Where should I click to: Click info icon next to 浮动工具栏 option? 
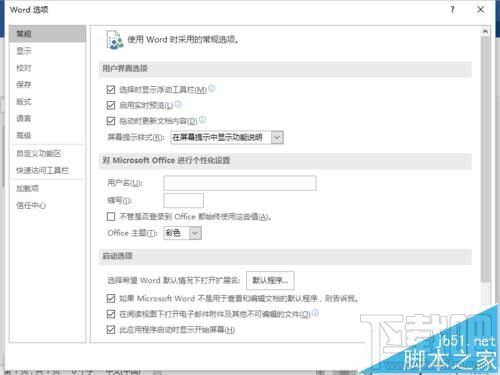(x=211, y=89)
